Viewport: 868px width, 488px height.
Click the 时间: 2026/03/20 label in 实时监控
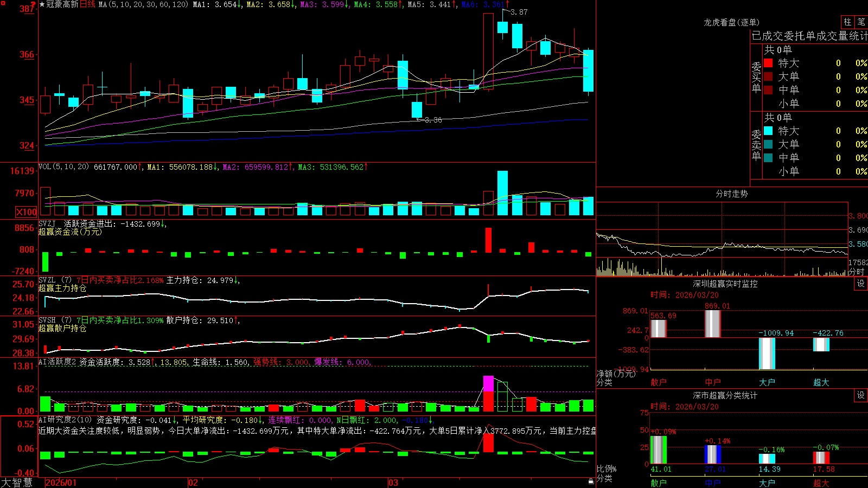tap(685, 295)
